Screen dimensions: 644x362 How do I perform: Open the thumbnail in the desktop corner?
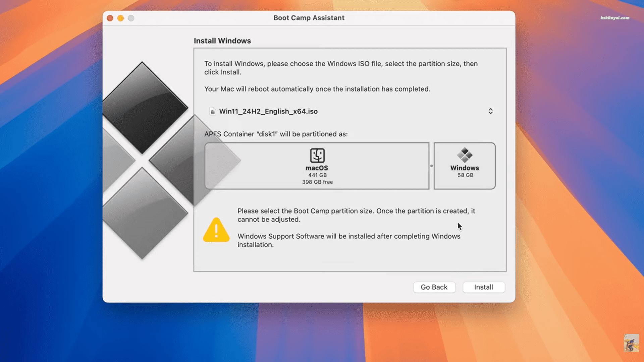[631, 343]
